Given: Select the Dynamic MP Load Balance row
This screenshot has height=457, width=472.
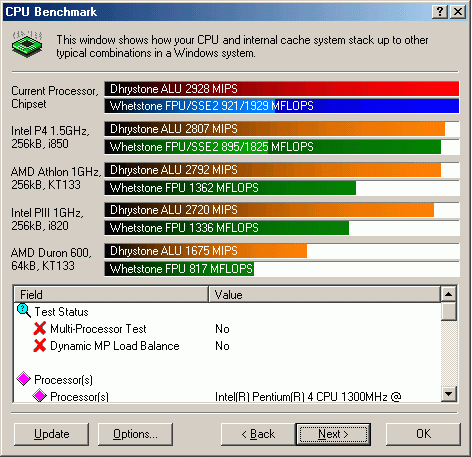Looking at the screenshot, I should point(227,346).
